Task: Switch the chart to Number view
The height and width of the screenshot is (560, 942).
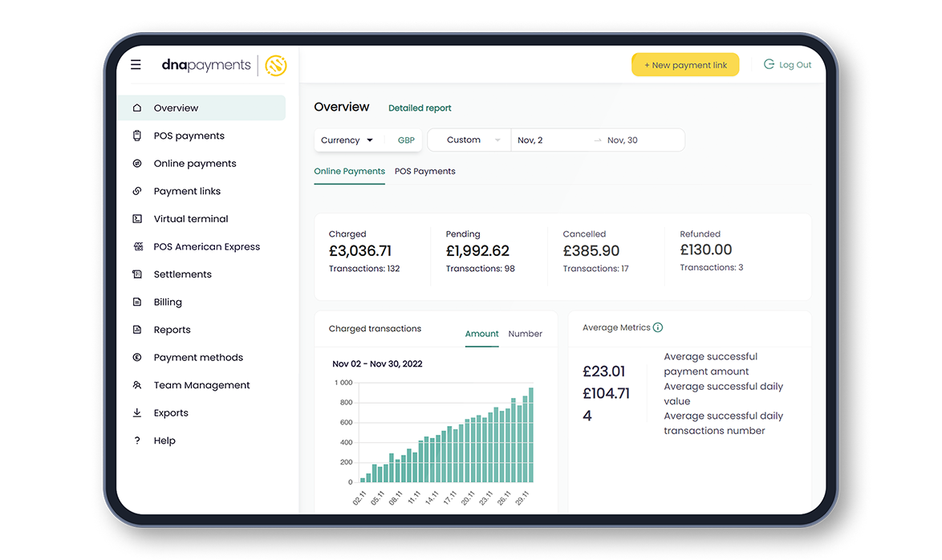Action: click(525, 334)
